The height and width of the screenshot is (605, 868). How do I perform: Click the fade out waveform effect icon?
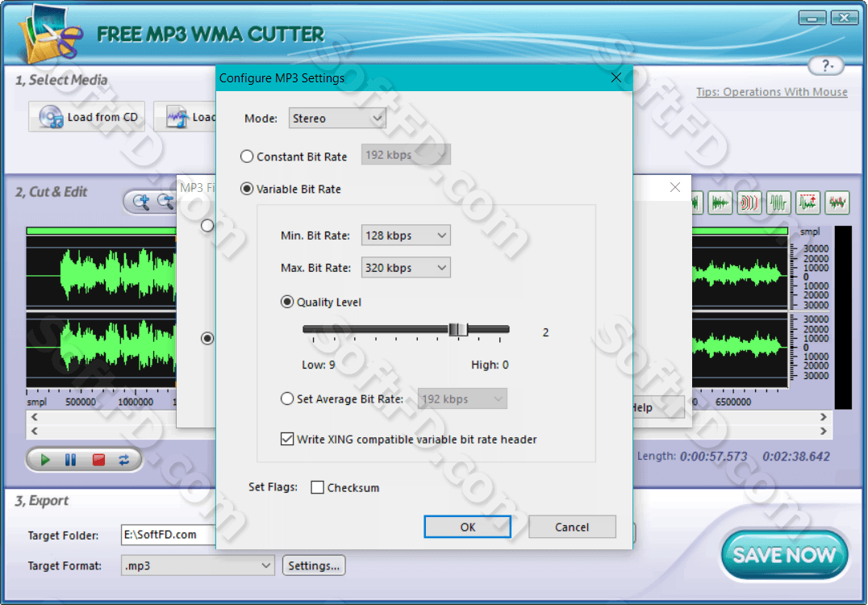tap(720, 202)
